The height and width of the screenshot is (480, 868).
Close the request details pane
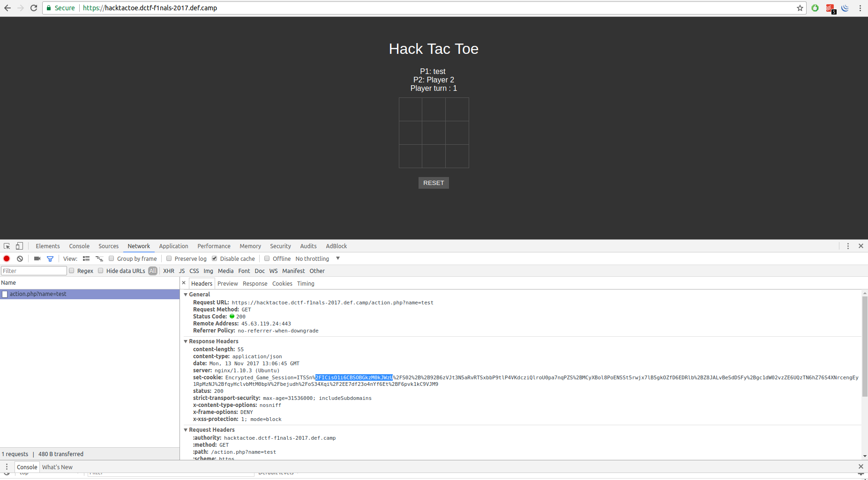click(x=184, y=283)
